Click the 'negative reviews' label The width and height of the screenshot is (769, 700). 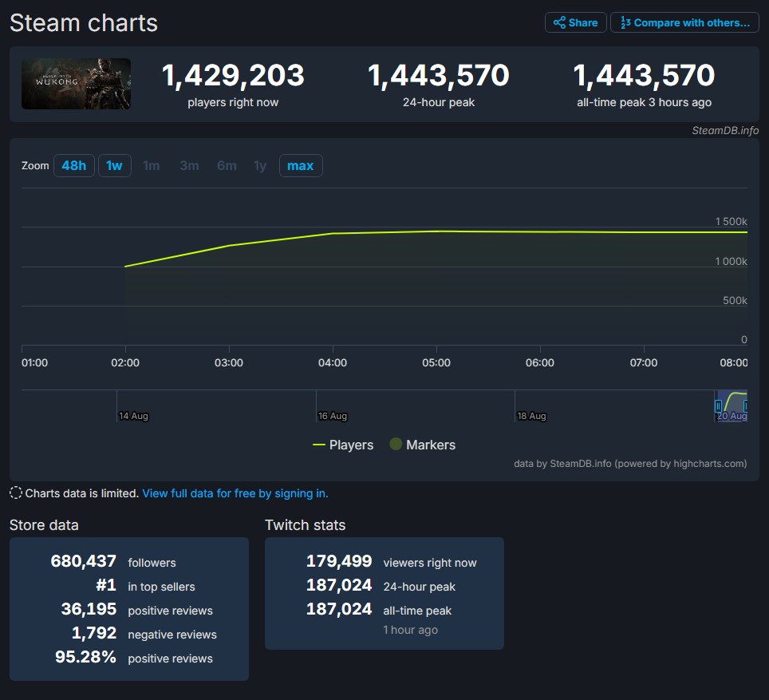pyautogui.click(x=172, y=635)
